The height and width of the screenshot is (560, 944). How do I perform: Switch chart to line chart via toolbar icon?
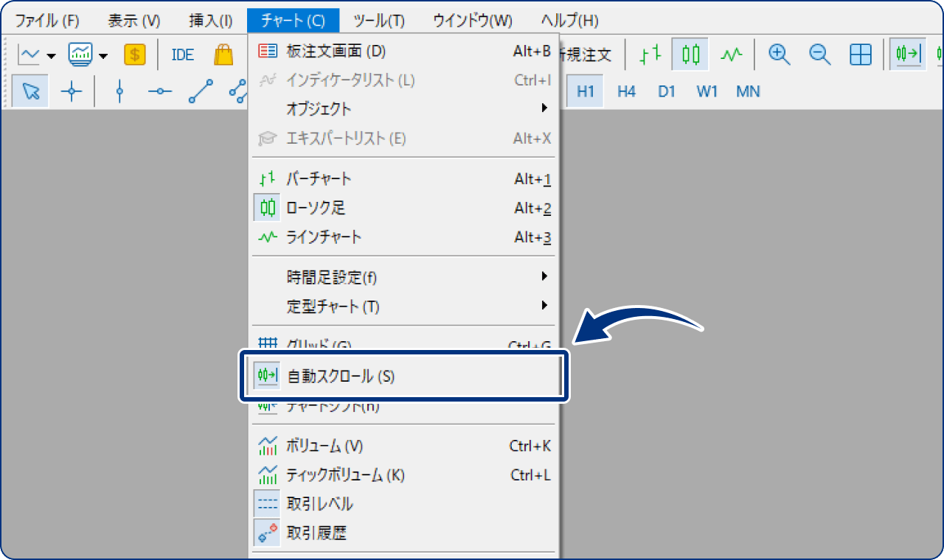(x=731, y=54)
